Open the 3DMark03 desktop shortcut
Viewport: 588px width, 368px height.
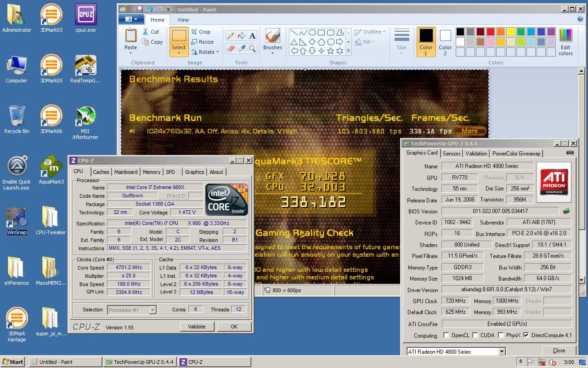coord(51,18)
